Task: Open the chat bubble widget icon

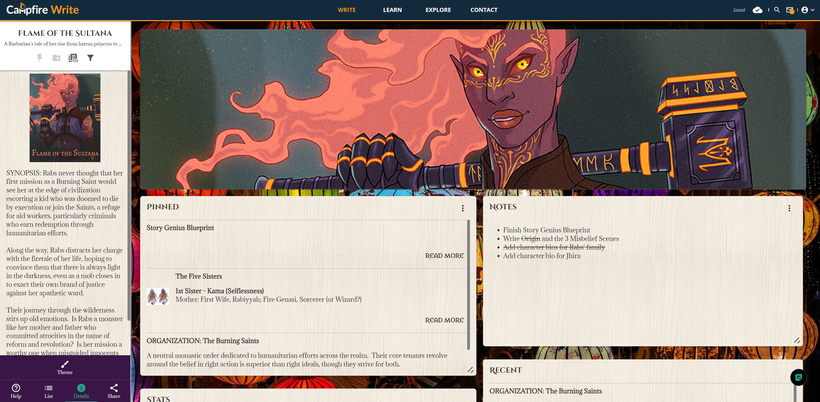Action: coord(798,377)
